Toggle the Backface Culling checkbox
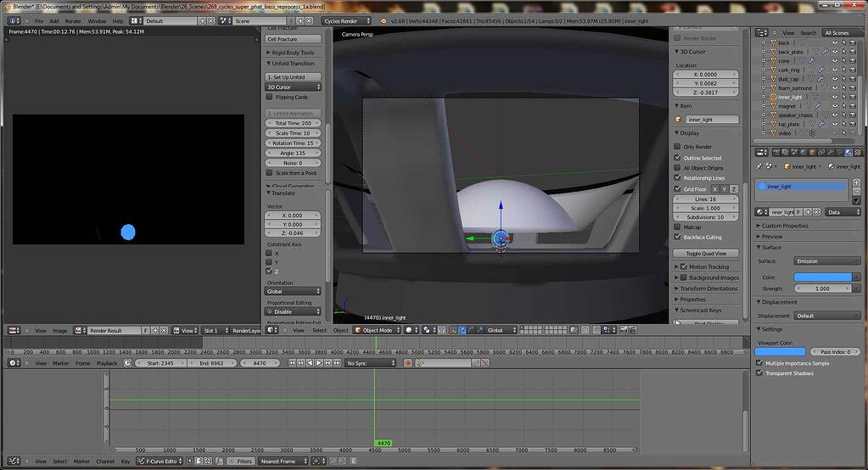The height and width of the screenshot is (470, 868). pyautogui.click(x=677, y=237)
